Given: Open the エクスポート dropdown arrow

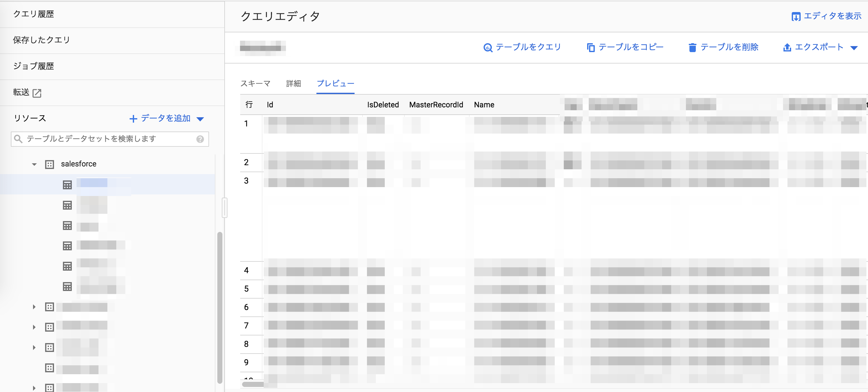Looking at the screenshot, I should [853, 48].
